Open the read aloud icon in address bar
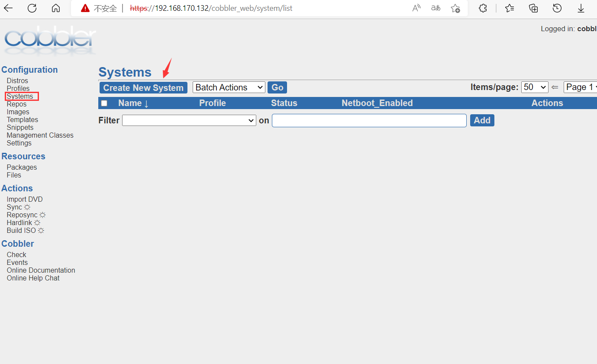597x364 pixels. click(416, 8)
